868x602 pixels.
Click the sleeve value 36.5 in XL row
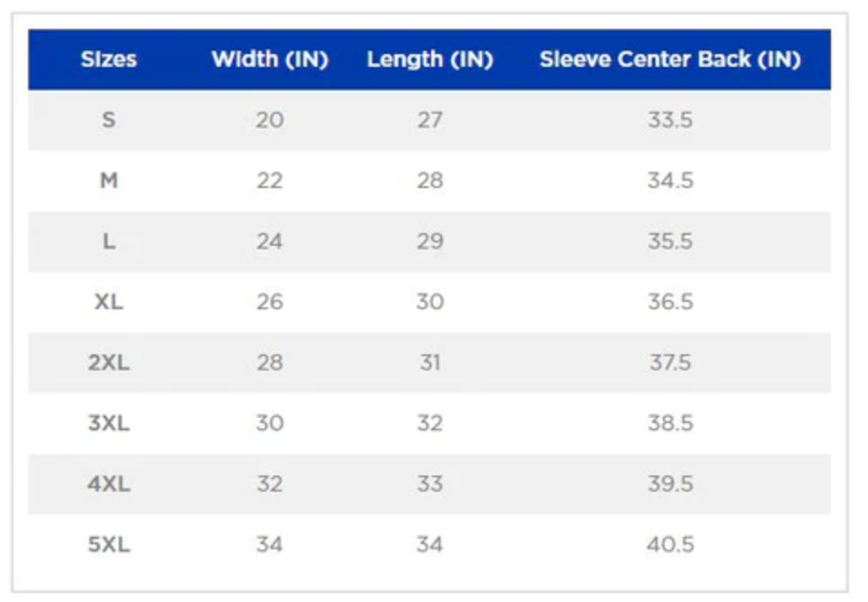click(x=670, y=302)
